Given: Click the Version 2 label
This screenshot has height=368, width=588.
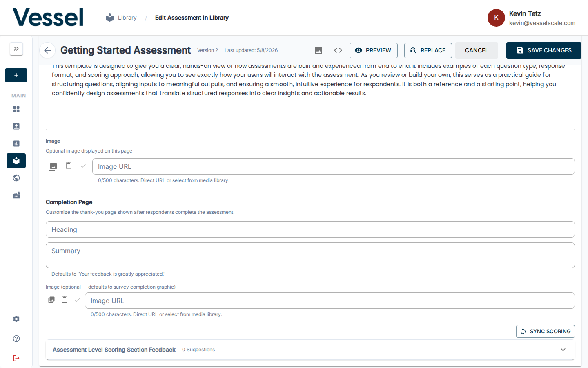Looking at the screenshot, I should pos(207,50).
